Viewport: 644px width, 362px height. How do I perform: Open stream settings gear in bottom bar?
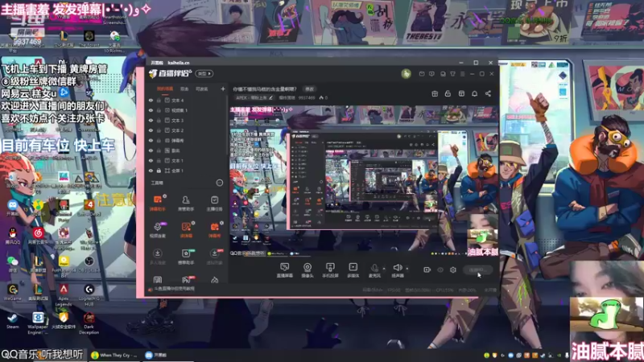pyautogui.click(x=453, y=269)
